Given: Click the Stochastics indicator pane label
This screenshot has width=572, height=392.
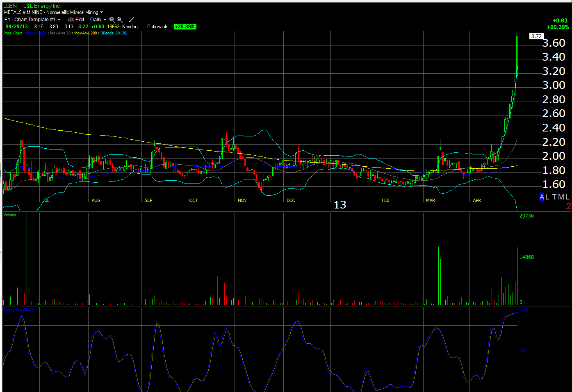Looking at the screenshot, I should coord(18,310).
